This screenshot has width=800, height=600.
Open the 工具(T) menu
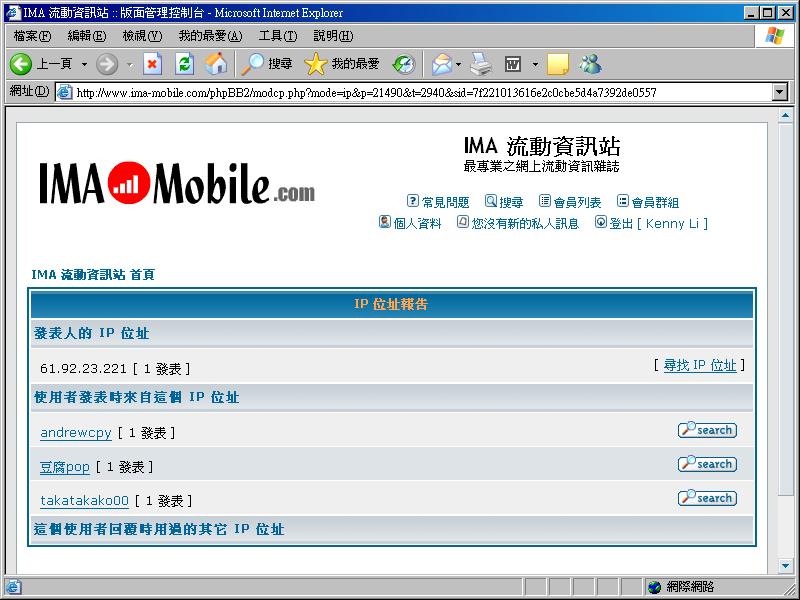click(277, 36)
